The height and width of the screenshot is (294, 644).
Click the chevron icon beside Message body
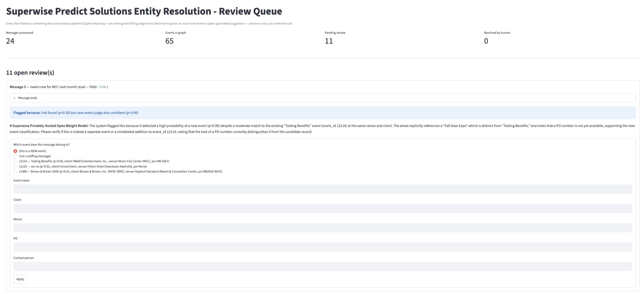pyautogui.click(x=14, y=98)
